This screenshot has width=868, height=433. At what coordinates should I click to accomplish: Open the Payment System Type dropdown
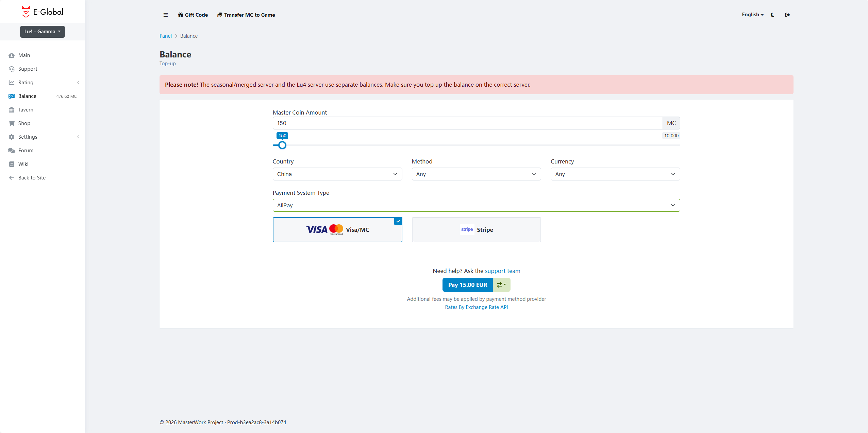pyautogui.click(x=476, y=205)
